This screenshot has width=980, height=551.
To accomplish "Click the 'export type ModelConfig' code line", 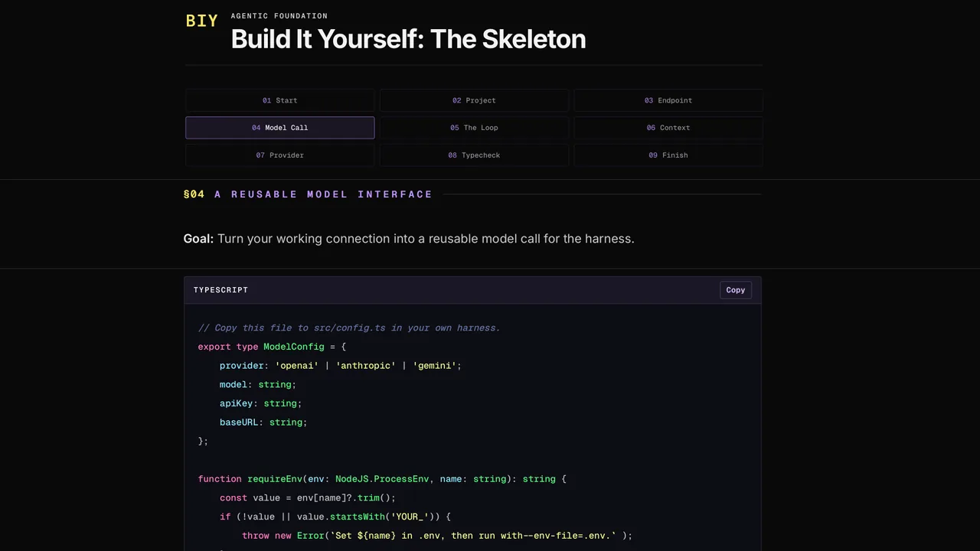I will tap(272, 347).
